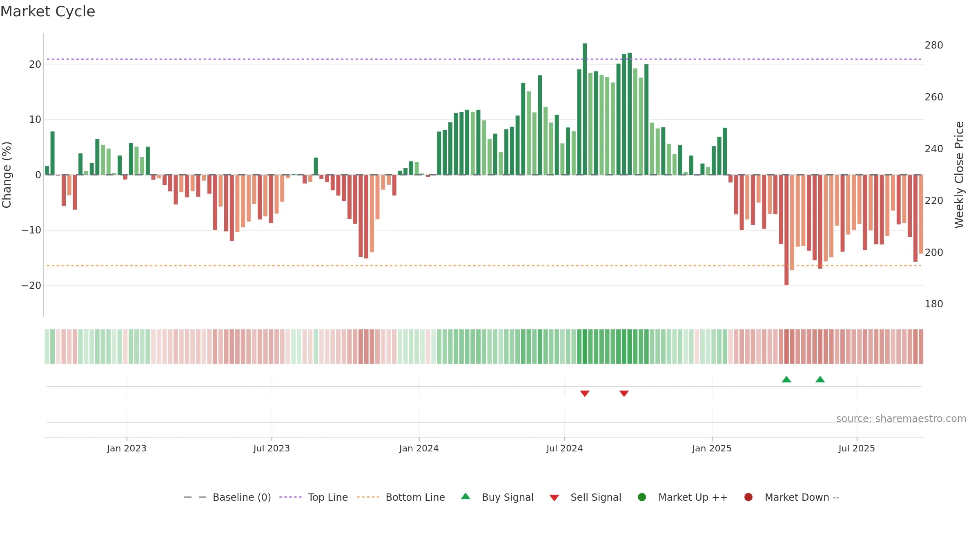
Task: Click the 20 tick on Change axis
Action: [x=35, y=64]
